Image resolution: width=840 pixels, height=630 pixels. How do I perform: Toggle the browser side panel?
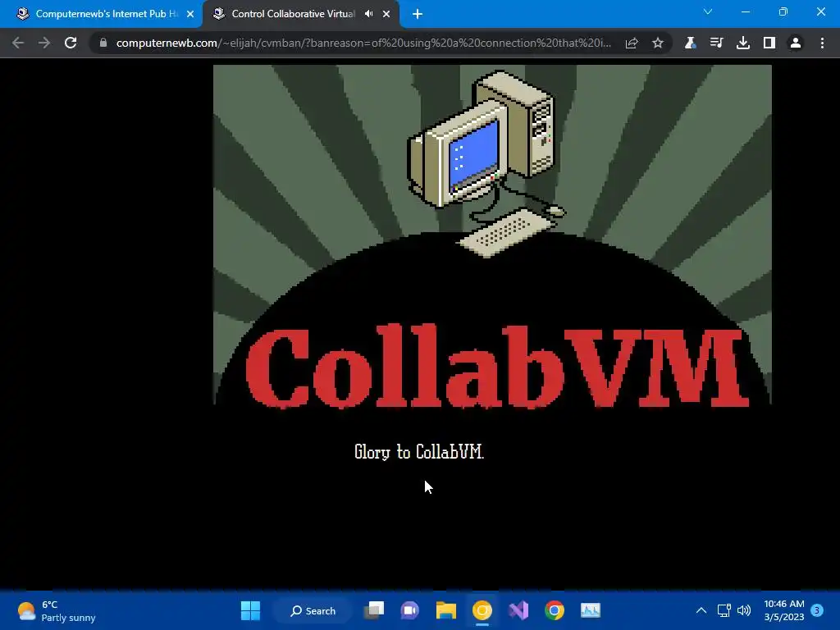(x=769, y=43)
